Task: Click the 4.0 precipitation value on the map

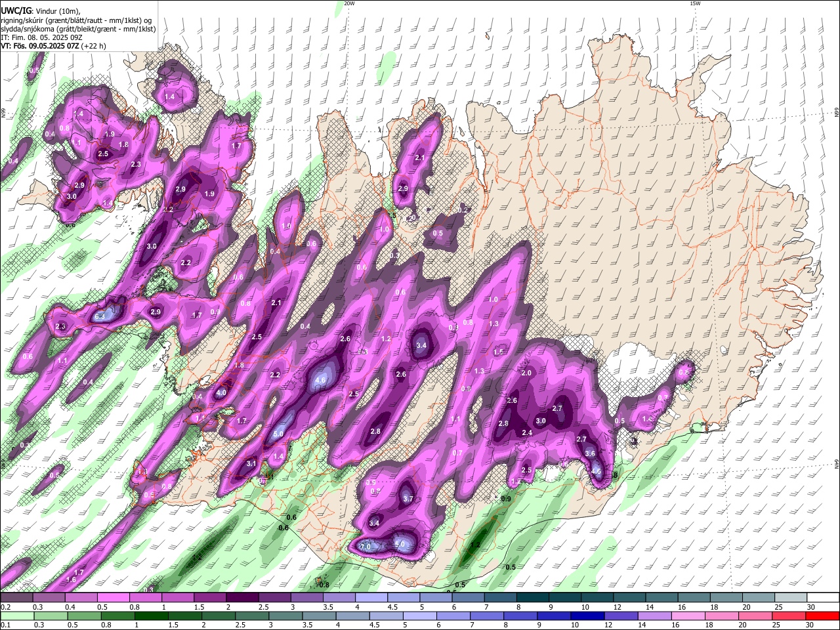Action: pyautogui.click(x=221, y=393)
